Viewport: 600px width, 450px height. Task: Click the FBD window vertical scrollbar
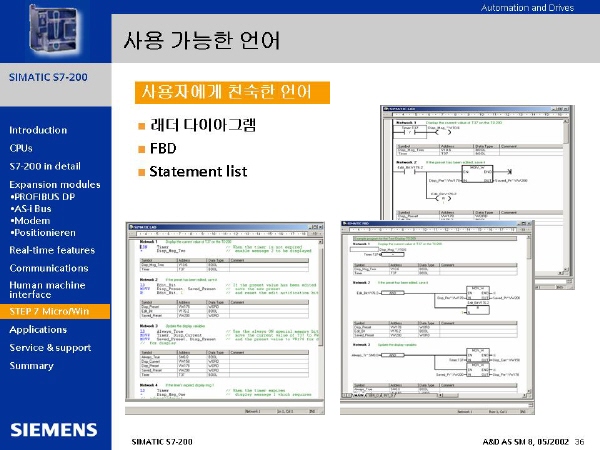coord(529,314)
